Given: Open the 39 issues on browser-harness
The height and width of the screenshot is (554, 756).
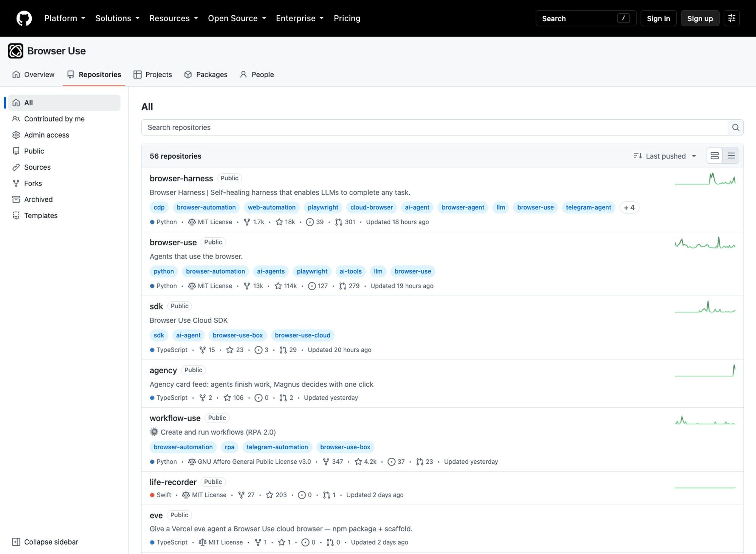Looking at the screenshot, I should pos(315,222).
